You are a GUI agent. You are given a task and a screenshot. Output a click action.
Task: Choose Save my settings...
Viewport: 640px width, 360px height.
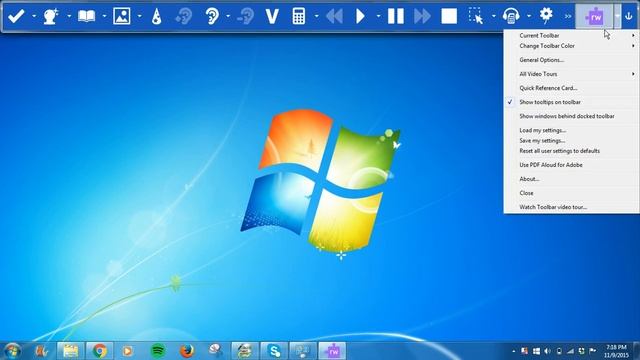coord(571,140)
